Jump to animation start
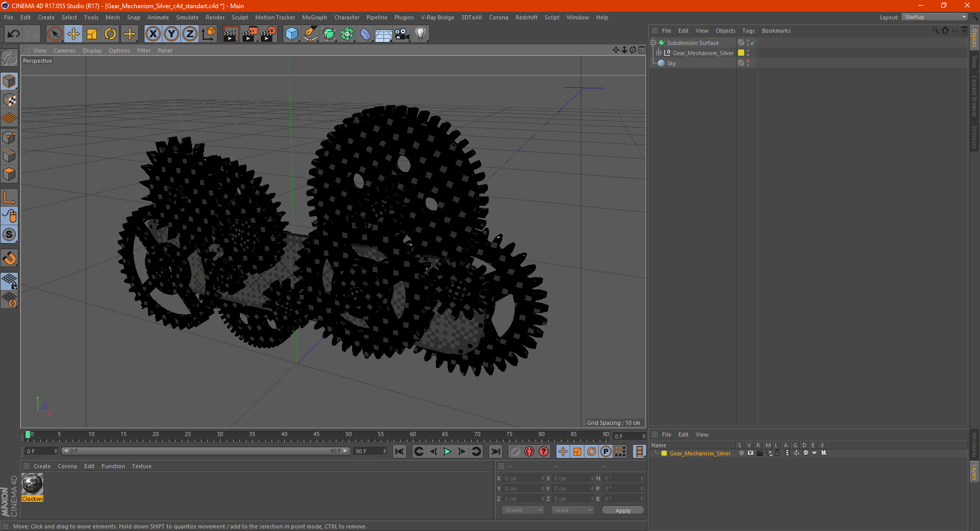This screenshot has height=531, width=980. click(400, 451)
